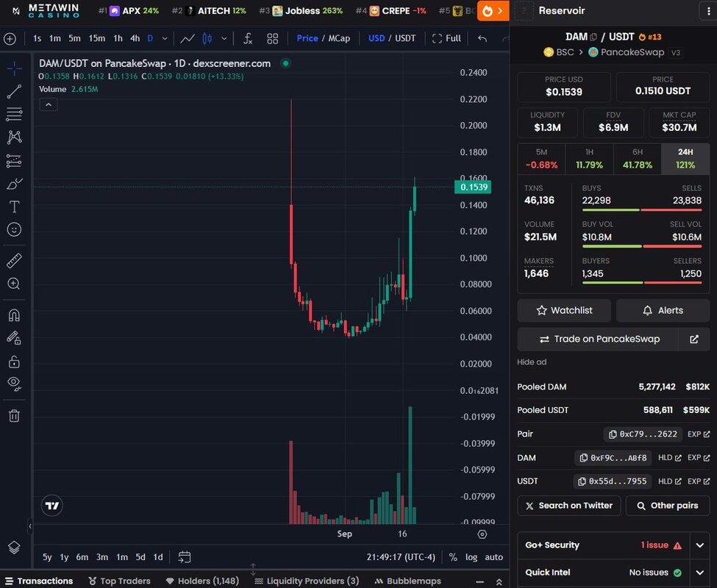The width and height of the screenshot is (717, 588).
Task: Switch chart quote to USD
Action: click(377, 38)
